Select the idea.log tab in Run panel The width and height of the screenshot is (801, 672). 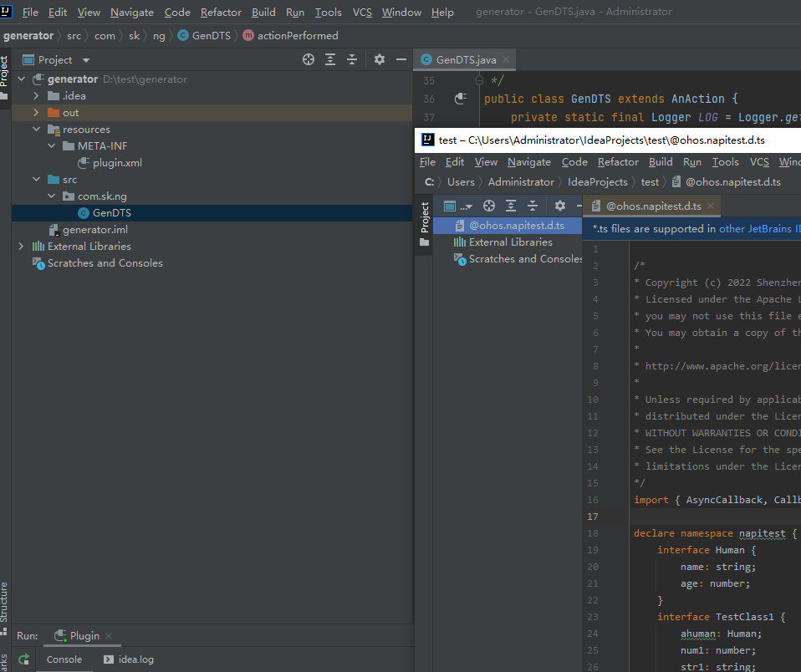coord(129,659)
